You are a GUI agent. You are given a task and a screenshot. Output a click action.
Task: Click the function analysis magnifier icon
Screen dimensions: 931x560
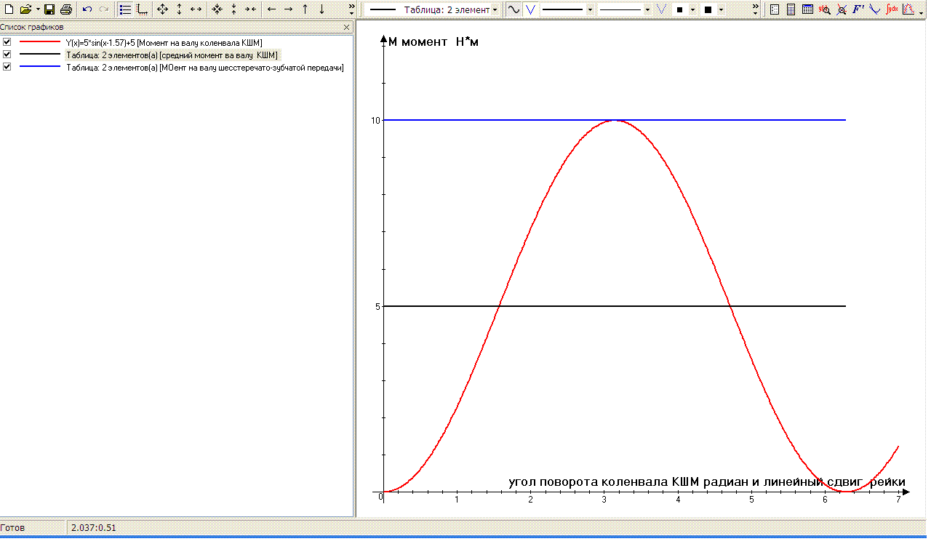point(824,9)
